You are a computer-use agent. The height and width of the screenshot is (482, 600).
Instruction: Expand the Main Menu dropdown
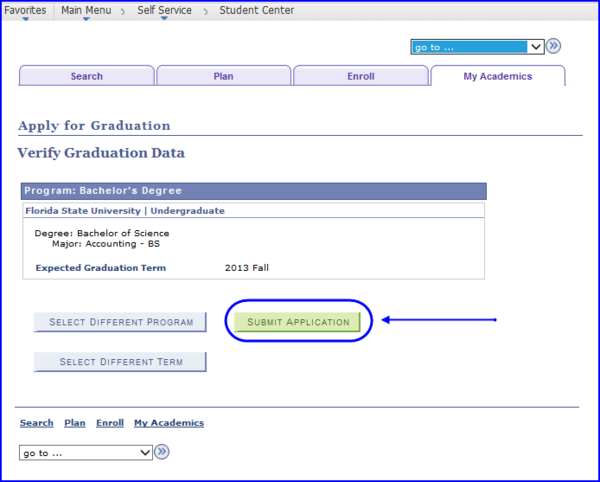(86, 10)
